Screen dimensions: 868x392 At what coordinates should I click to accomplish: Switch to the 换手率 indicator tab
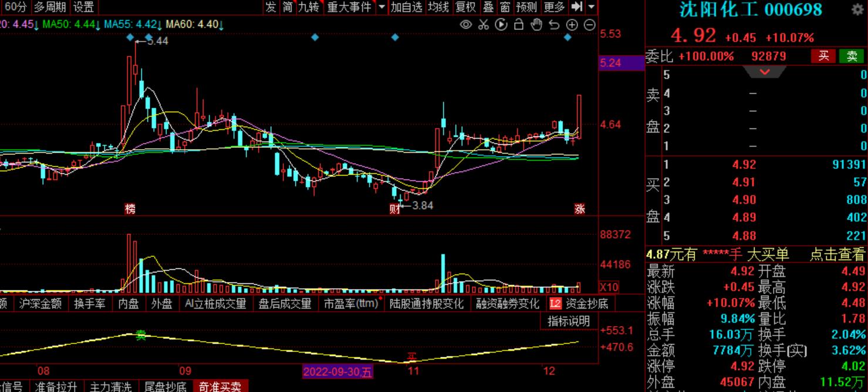coord(90,303)
